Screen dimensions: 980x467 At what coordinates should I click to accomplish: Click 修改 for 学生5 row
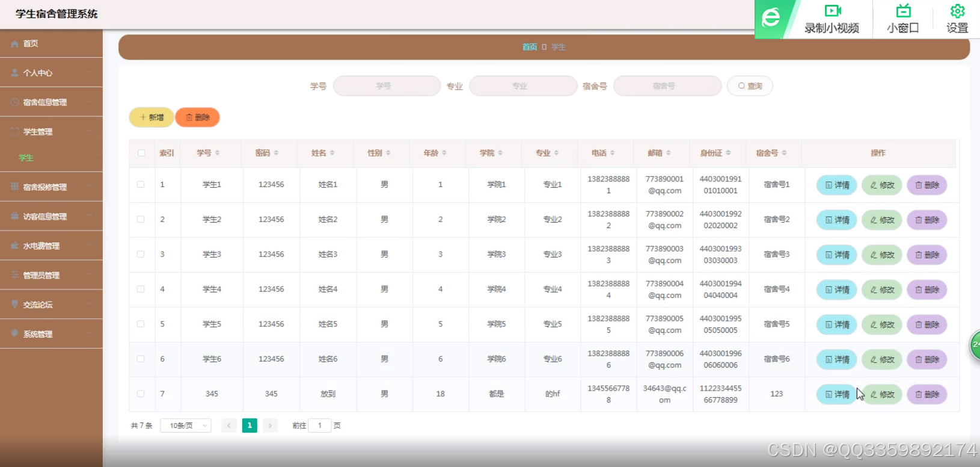tap(882, 324)
